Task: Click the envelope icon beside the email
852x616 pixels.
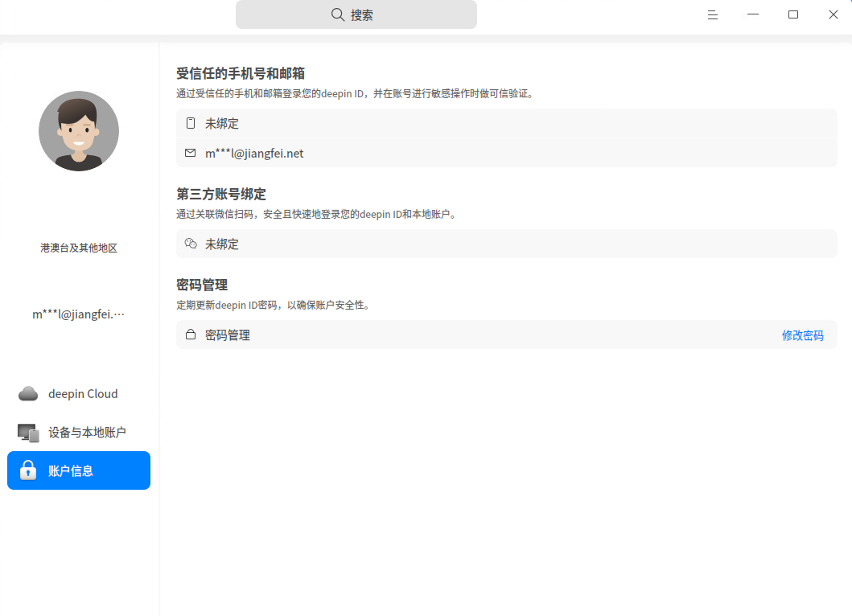Action: pos(190,153)
